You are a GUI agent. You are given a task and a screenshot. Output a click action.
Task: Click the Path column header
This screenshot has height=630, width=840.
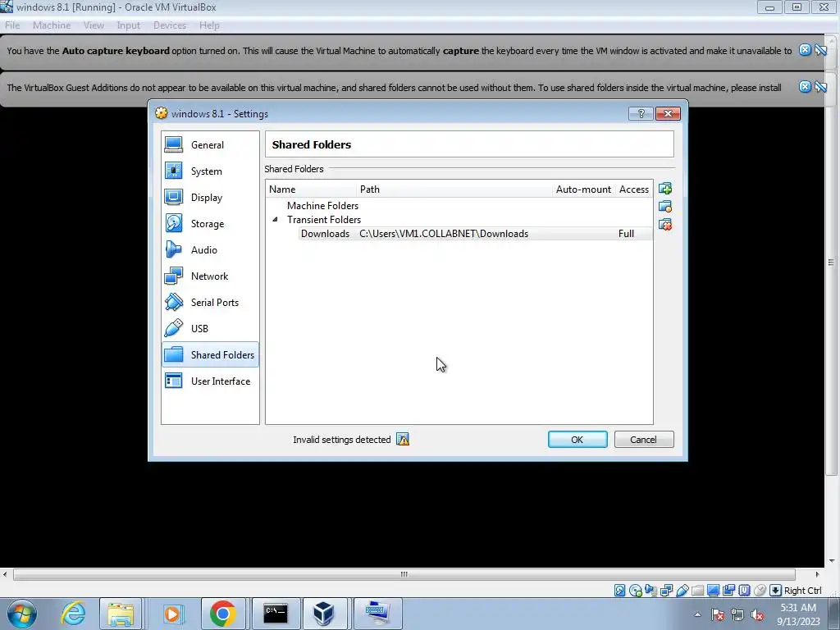point(454,189)
